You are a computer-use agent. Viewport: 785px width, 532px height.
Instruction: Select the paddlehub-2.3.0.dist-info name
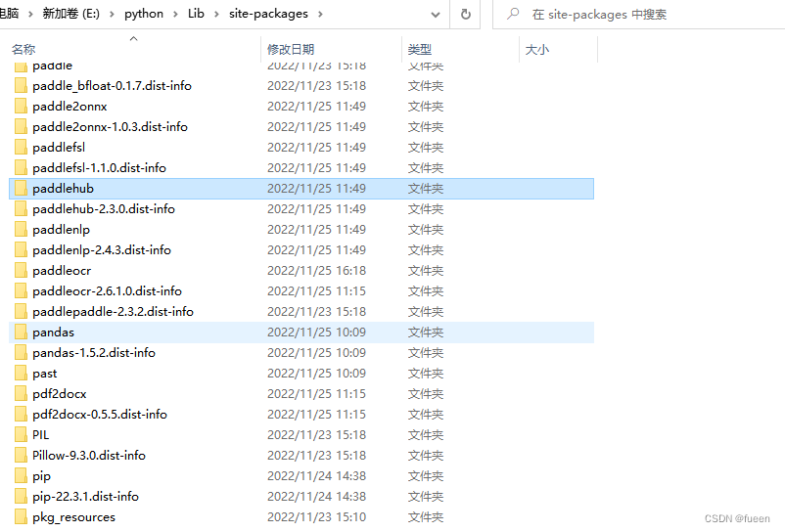tap(104, 209)
